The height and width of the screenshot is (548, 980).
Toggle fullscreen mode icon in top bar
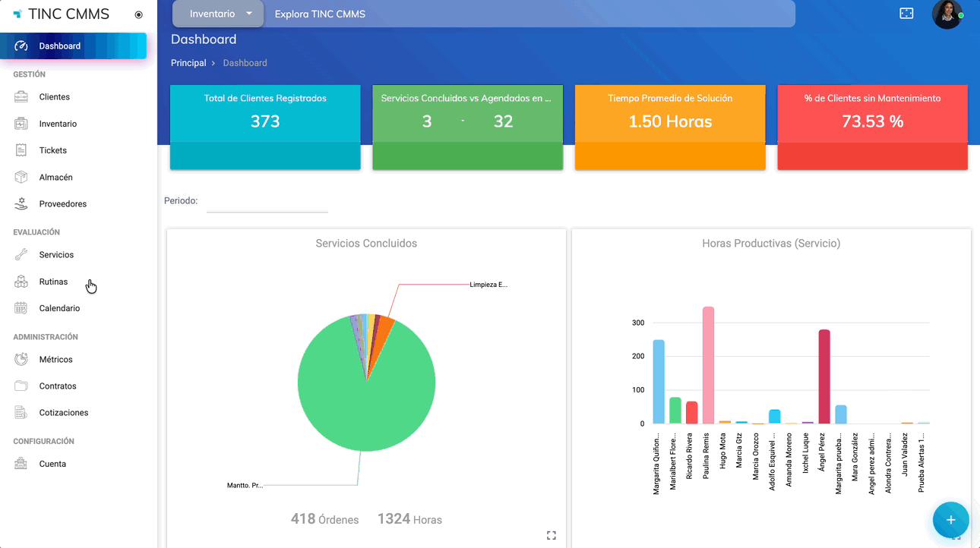click(906, 14)
